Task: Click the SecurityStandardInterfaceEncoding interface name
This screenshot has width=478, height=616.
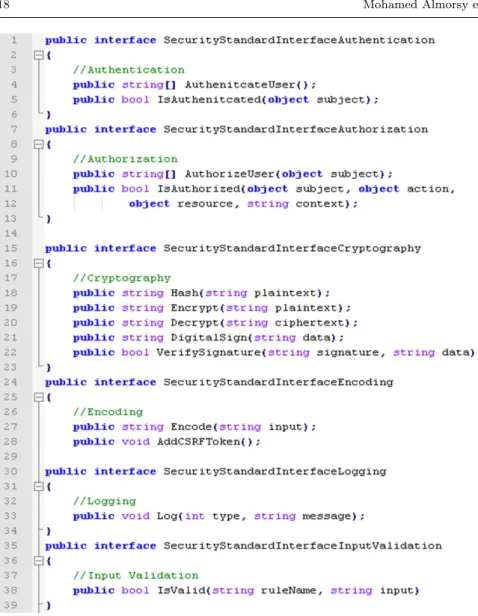Action: (278, 382)
